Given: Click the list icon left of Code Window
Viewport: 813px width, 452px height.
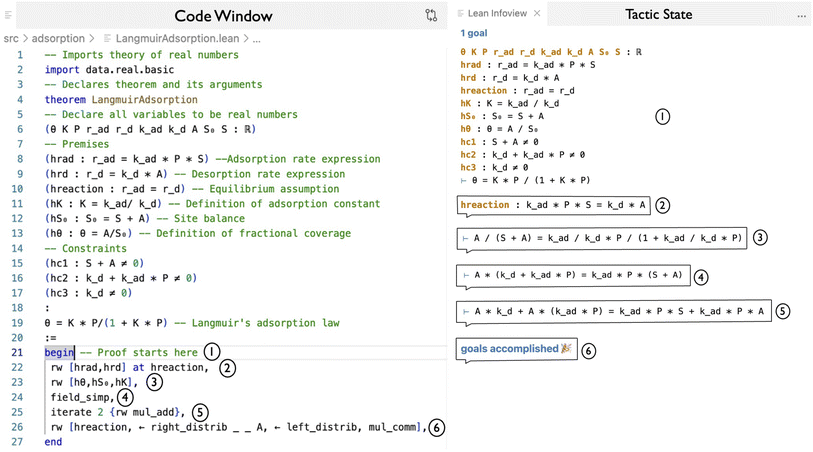Looking at the screenshot, I should pyautogui.click(x=8, y=15).
